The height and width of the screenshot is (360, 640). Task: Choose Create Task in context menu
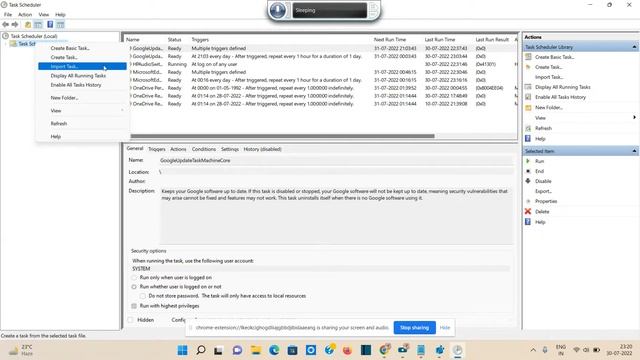click(x=64, y=58)
